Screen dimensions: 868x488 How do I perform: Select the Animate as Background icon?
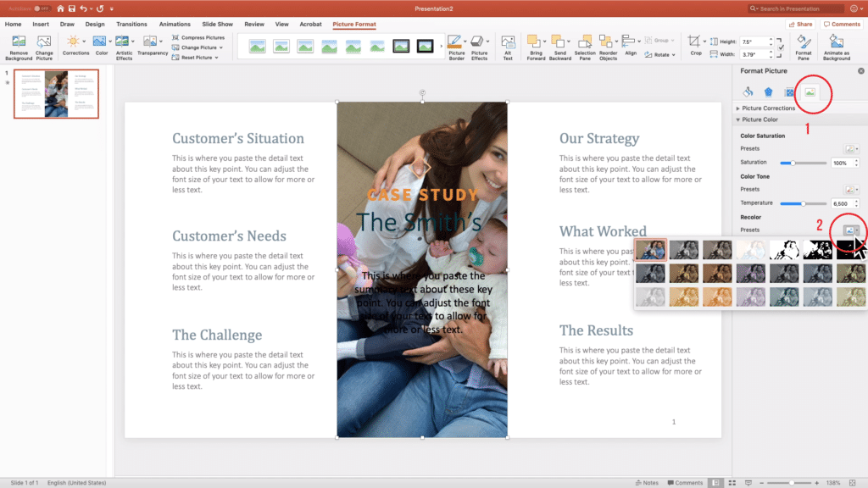pos(835,44)
